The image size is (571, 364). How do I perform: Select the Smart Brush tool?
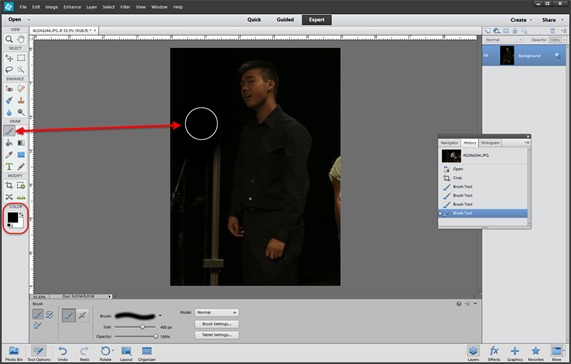coord(9,100)
